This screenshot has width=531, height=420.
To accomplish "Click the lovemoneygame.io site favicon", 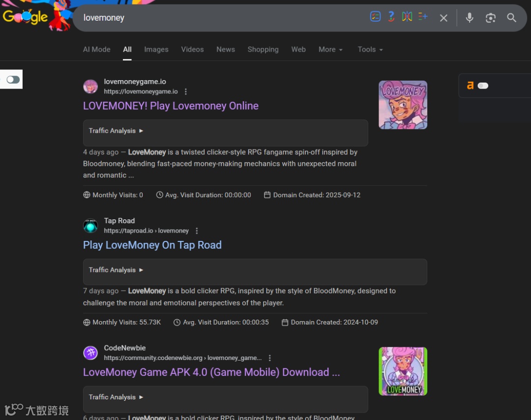I will click(x=90, y=87).
